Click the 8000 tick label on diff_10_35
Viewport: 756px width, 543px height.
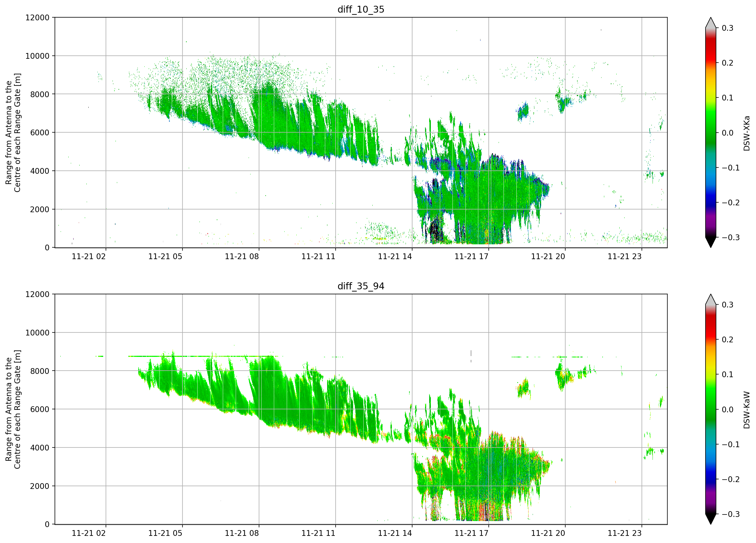point(40,94)
